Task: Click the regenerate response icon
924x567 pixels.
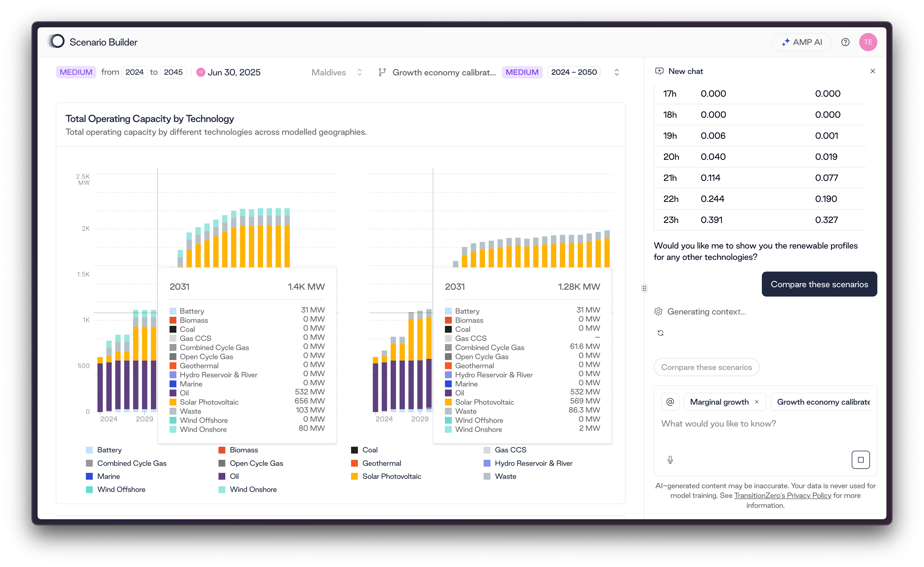Action: point(661,333)
